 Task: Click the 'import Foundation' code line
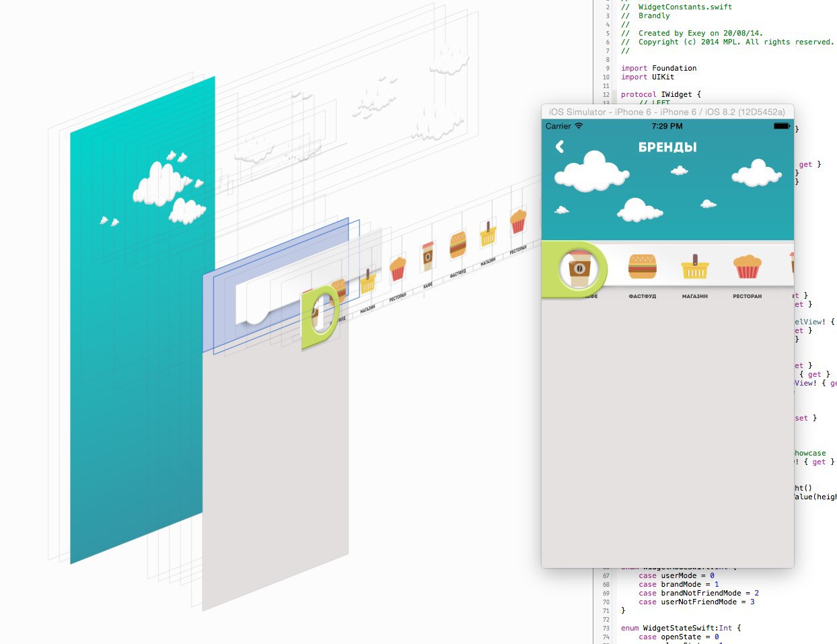pos(659,68)
